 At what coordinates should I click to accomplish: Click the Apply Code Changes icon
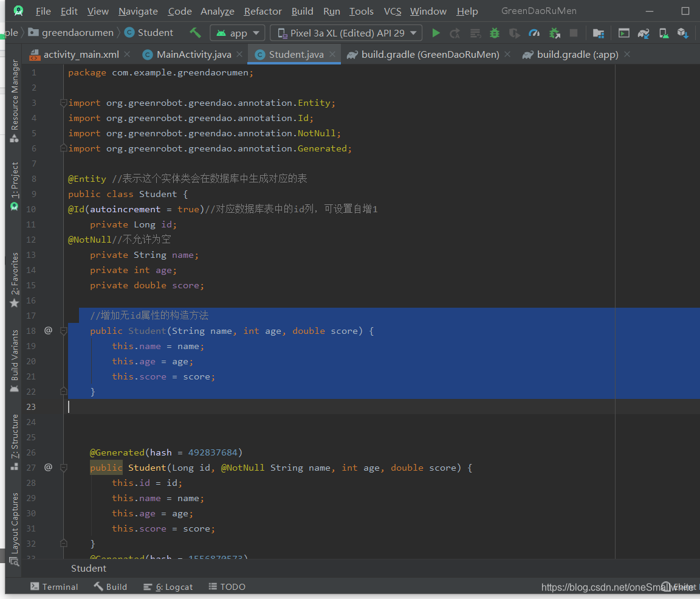(x=475, y=33)
